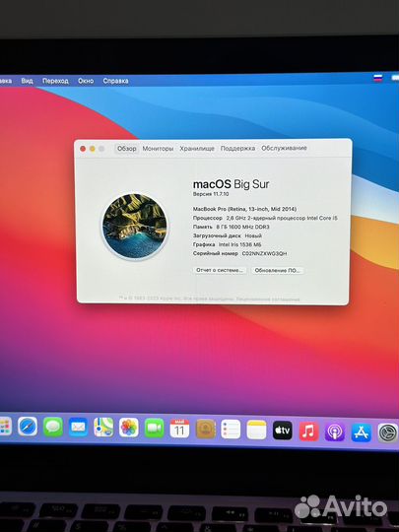Open the Вид menu

[x=28, y=81]
